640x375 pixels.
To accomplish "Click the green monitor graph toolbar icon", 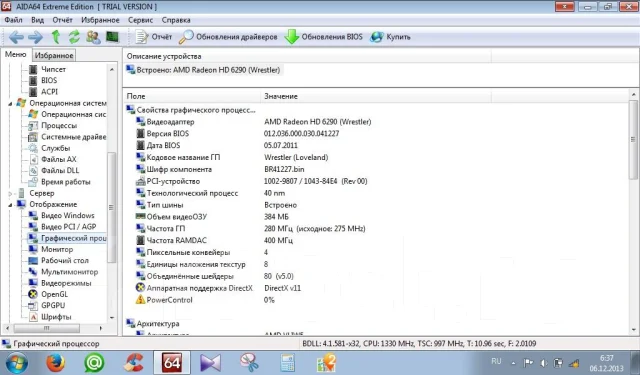I will [x=112, y=37].
